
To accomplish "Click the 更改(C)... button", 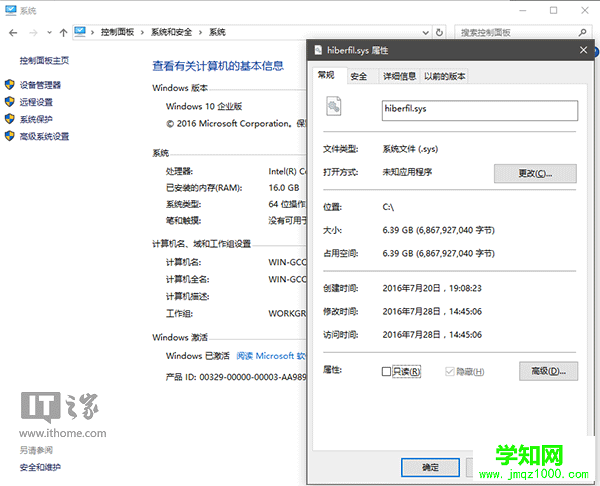I will click(535, 174).
